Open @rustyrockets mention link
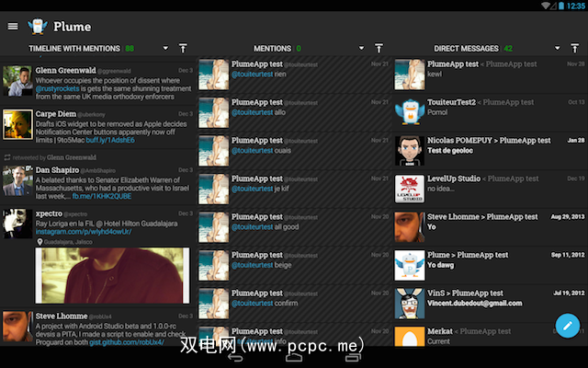588x368 pixels. pyautogui.click(x=57, y=88)
